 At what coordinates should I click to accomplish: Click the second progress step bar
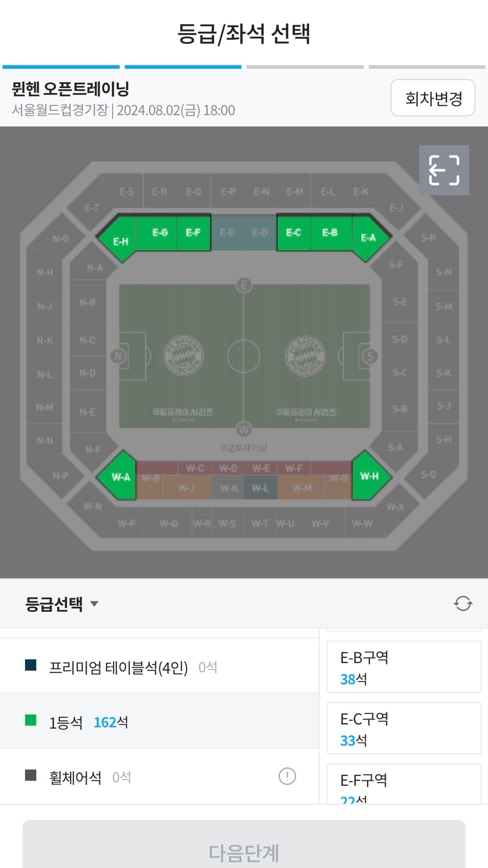[x=184, y=66]
